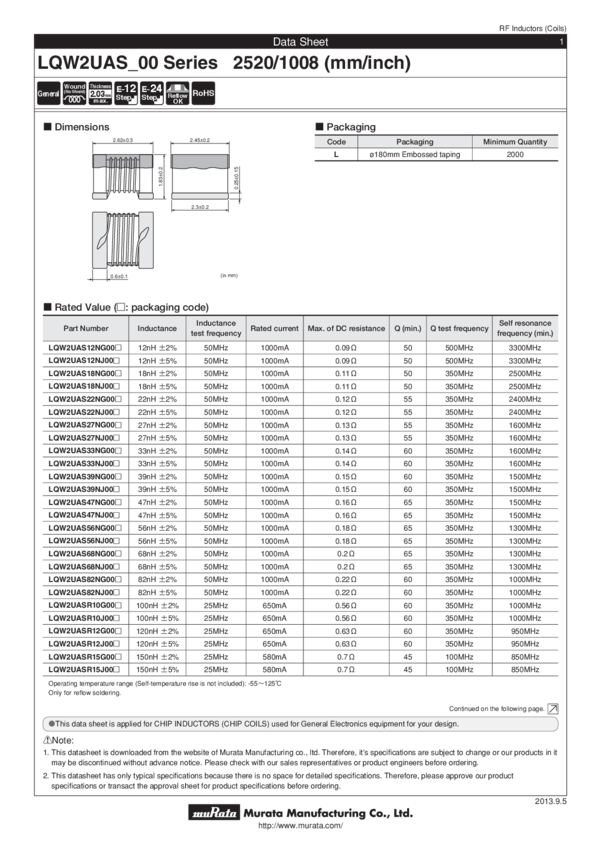Click part number LQW2UAS39NG00

85,476
